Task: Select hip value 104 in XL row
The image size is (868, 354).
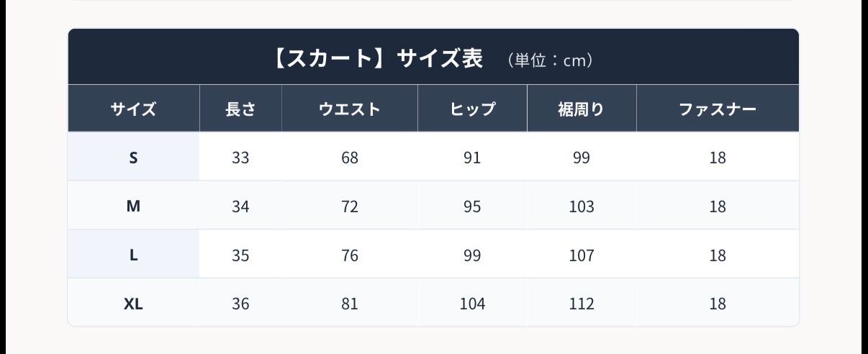Action: pos(472,304)
